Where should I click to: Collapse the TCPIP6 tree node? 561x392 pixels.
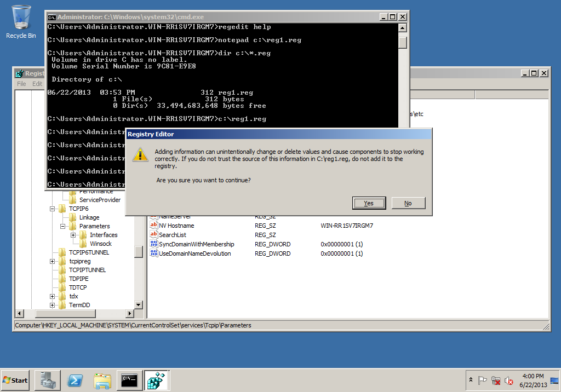click(53, 209)
